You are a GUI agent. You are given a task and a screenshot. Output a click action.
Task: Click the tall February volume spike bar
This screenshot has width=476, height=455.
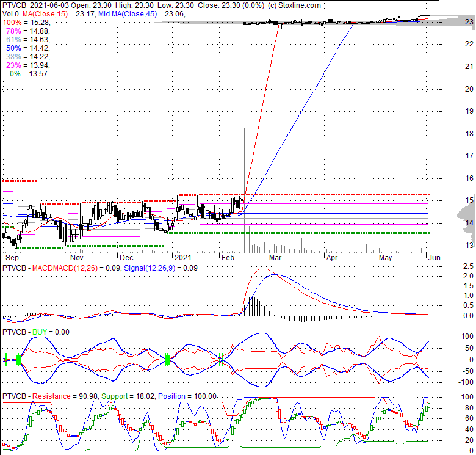244,191
